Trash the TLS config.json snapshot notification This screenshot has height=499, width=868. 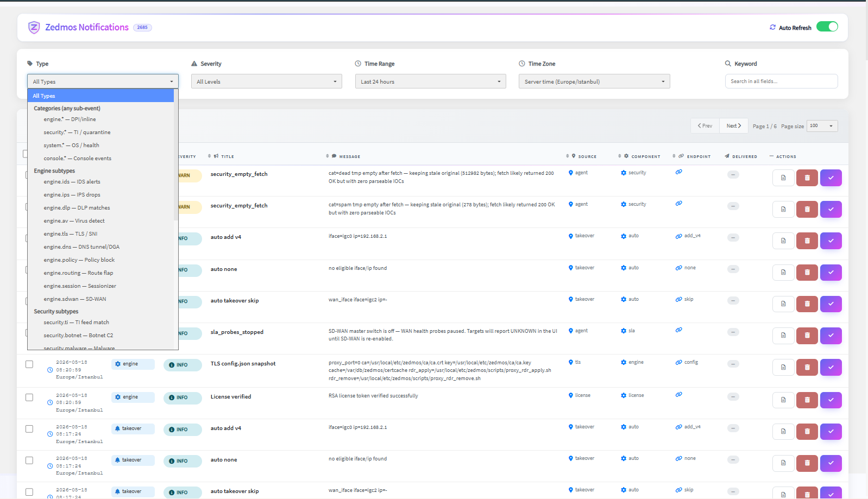pos(807,367)
